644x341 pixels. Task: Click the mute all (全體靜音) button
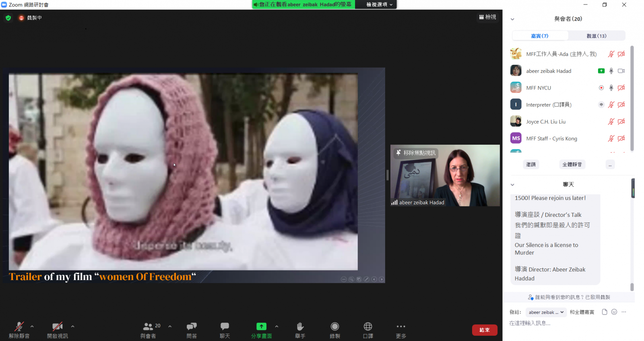point(572,164)
